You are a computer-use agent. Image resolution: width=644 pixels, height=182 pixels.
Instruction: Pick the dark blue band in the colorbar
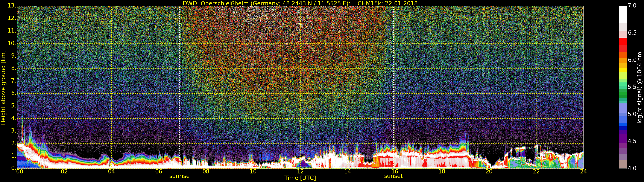[623, 128]
